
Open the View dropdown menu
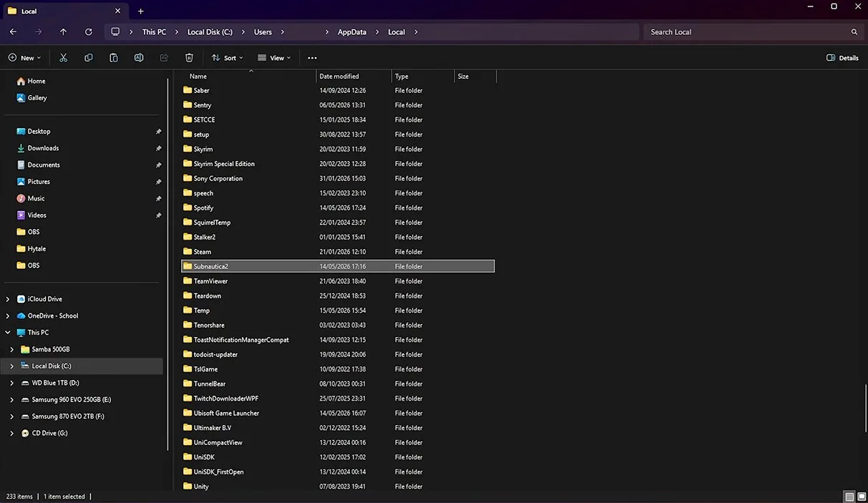[274, 58]
